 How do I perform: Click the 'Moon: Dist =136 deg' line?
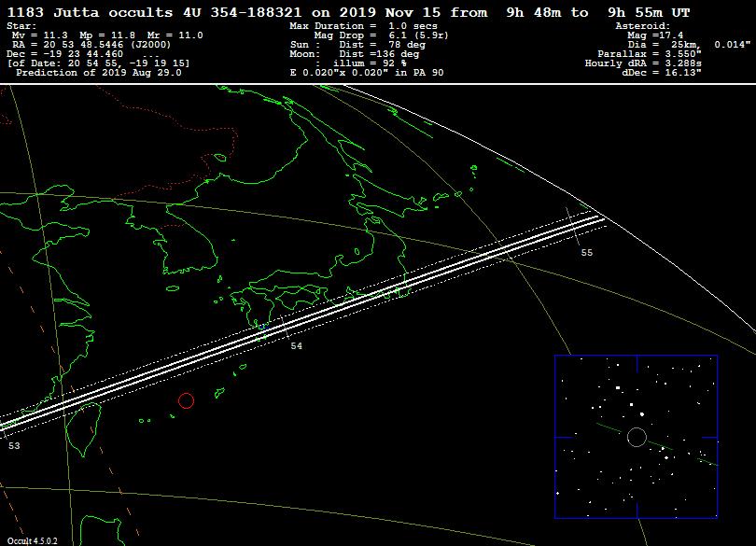[x=355, y=54]
